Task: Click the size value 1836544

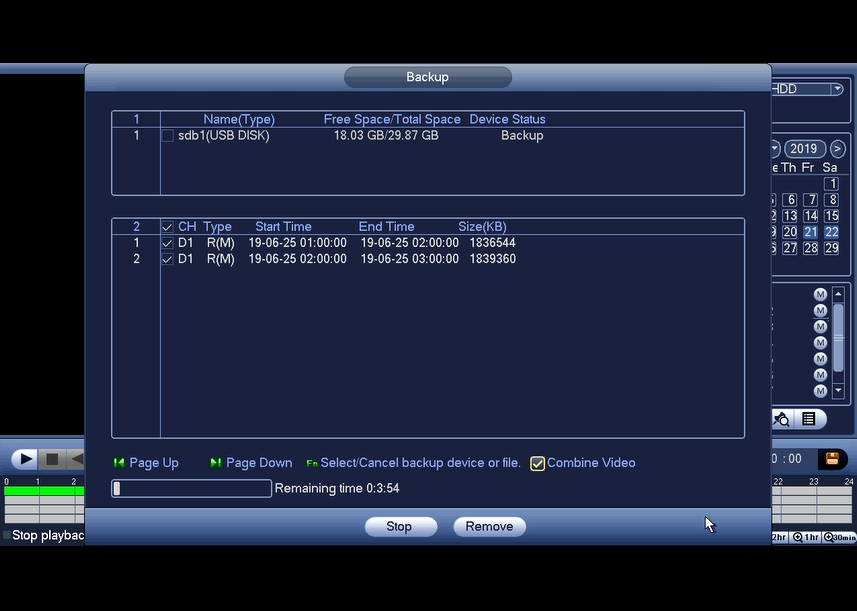Action: click(492, 243)
